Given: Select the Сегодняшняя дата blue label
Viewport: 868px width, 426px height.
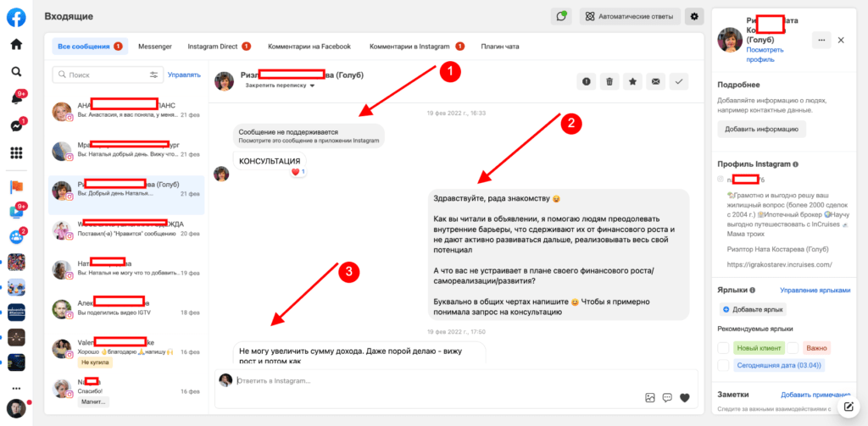Looking at the screenshot, I should (779, 365).
